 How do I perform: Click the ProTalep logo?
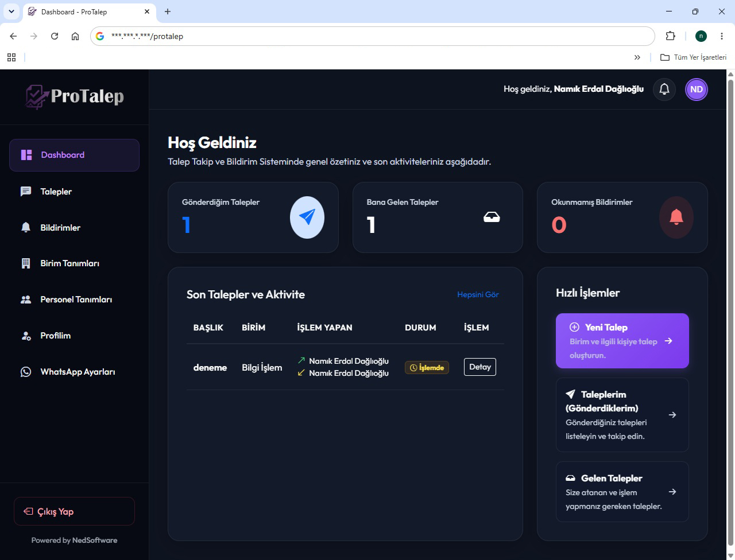click(x=75, y=96)
